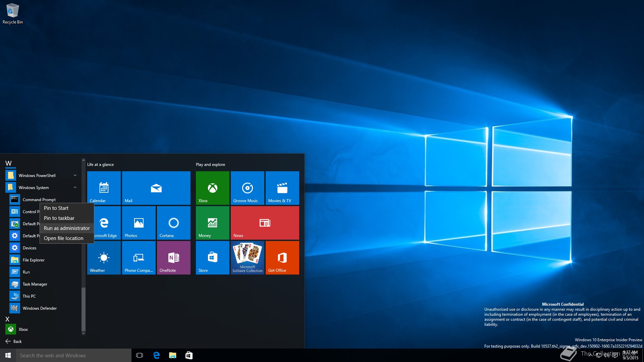The width and height of the screenshot is (644, 362).
Task: Open the Movies & TV tile
Action: (282, 188)
